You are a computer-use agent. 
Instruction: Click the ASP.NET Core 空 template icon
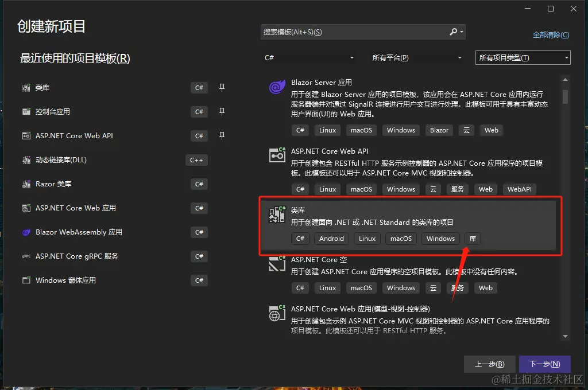pyautogui.click(x=277, y=264)
